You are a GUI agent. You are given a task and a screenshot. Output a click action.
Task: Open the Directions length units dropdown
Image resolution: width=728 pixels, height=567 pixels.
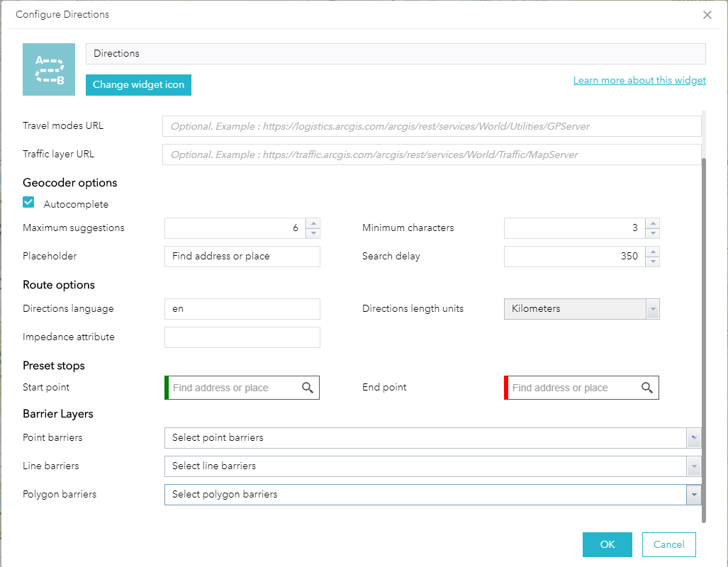(653, 309)
